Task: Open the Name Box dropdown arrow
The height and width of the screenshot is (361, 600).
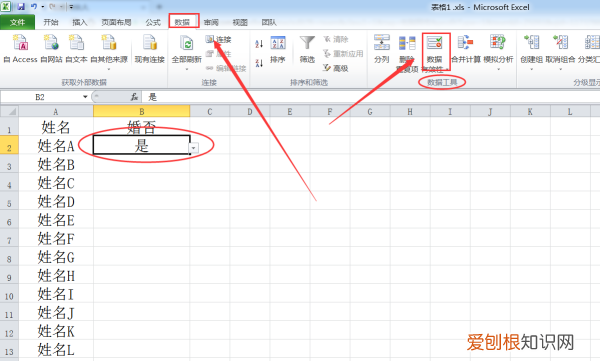Action: (85, 97)
